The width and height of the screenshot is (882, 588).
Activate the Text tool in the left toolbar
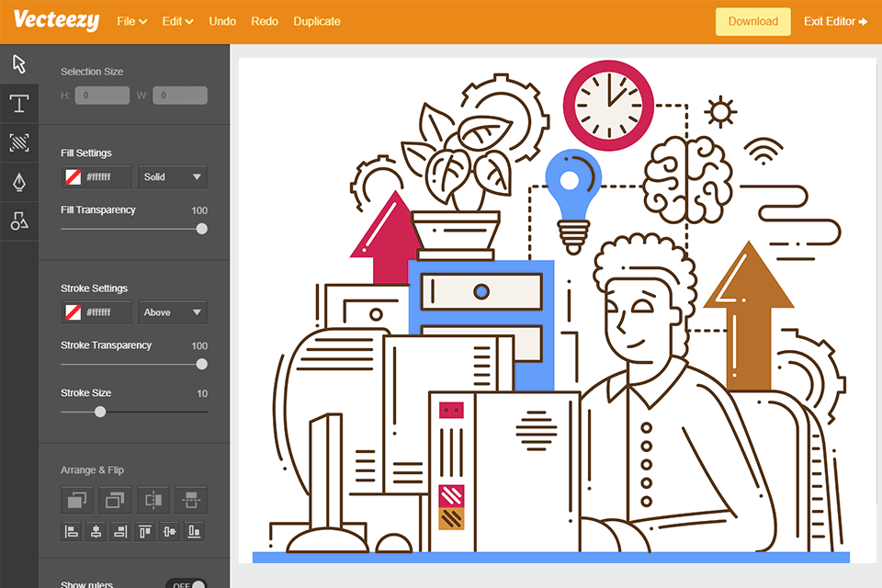[18, 103]
